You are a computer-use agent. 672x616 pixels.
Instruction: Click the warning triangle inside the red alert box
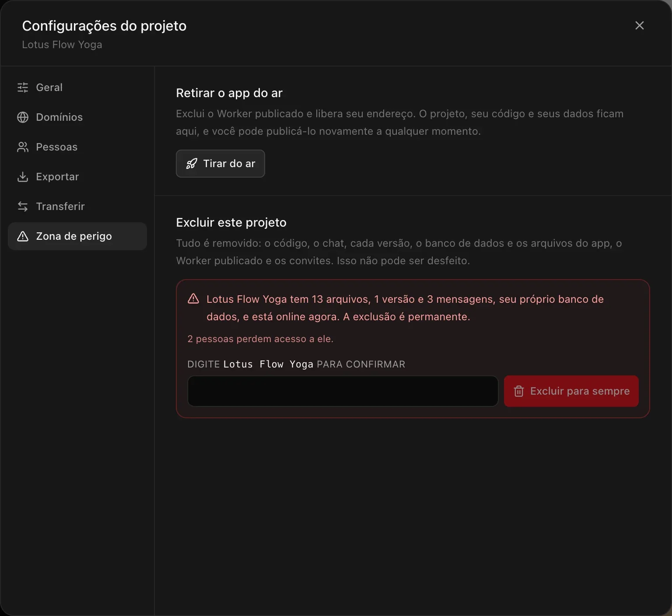coord(193,299)
